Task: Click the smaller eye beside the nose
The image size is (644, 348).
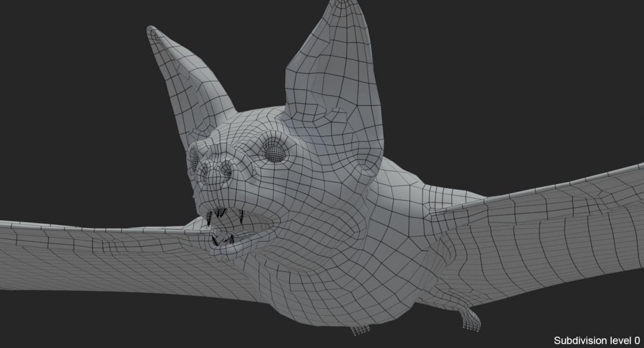Action: click(194, 159)
